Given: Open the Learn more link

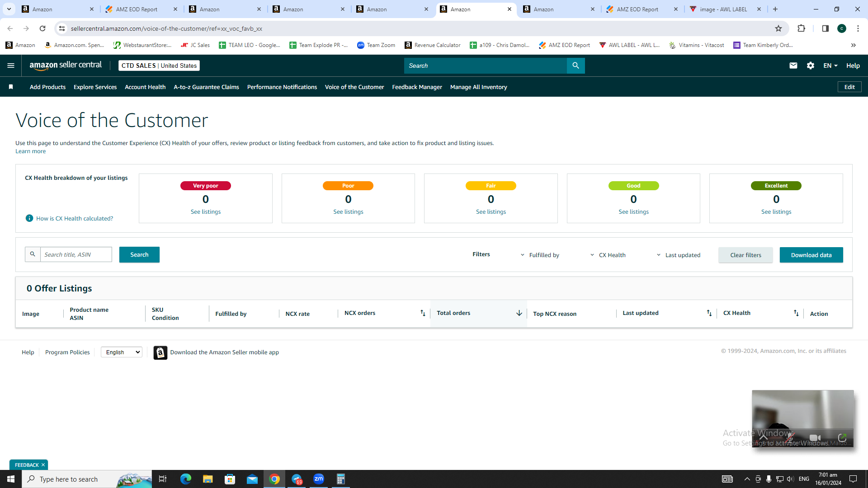Looking at the screenshot, I should 30,151.
